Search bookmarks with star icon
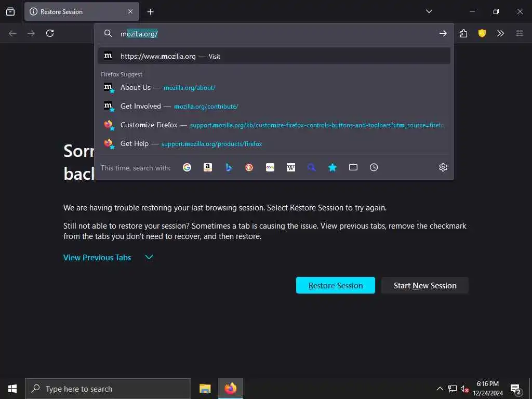 click(332, 167)
